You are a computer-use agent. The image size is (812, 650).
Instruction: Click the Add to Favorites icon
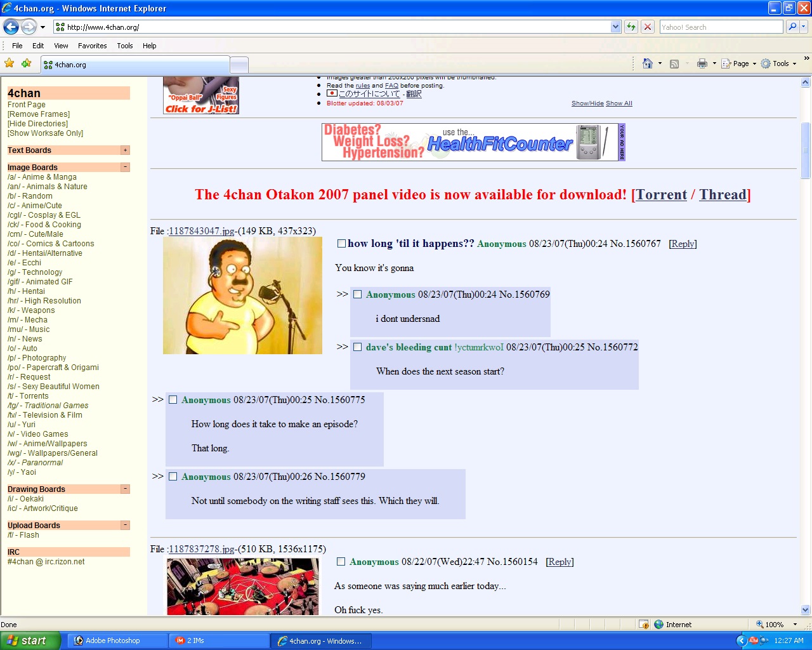pos(26,63)
